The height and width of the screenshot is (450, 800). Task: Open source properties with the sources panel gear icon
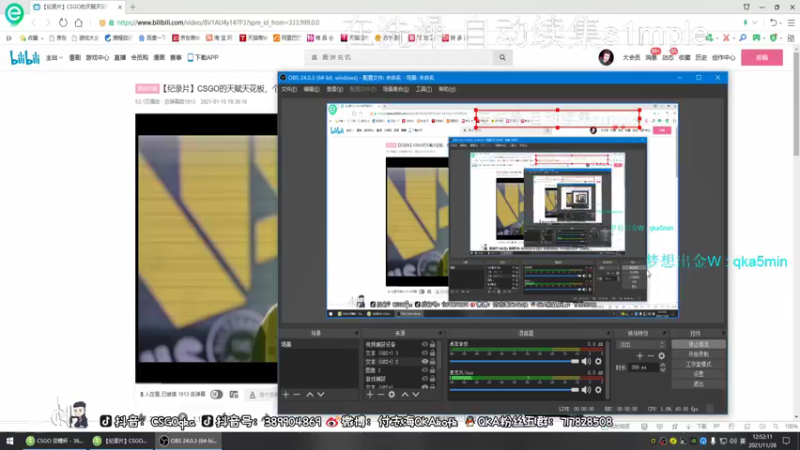pyautogui.click(x=392, y=394)
